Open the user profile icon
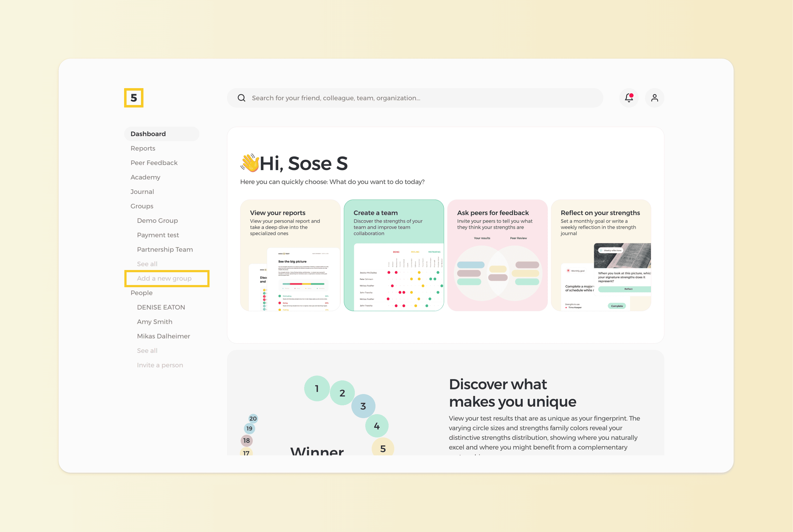The height and width of the screenshot is (532, 793). point(654,98)
